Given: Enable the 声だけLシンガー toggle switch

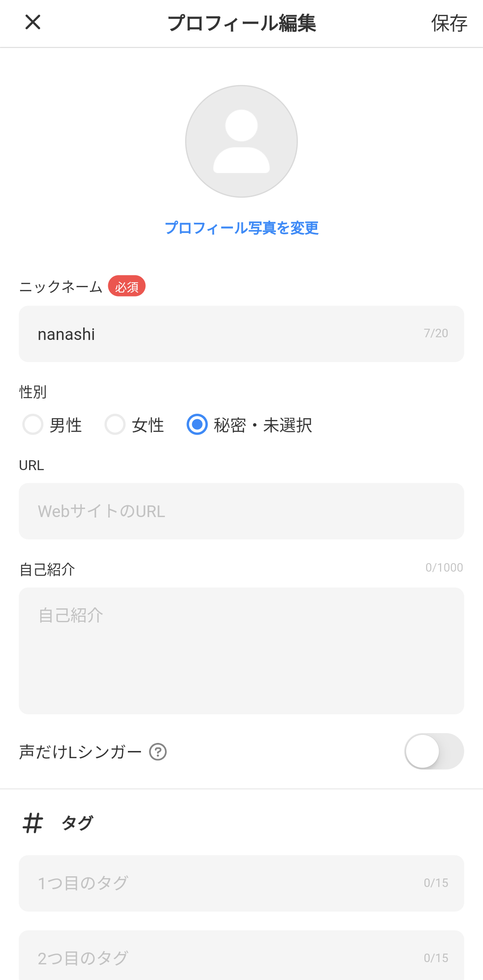Looking at the screenshot, I should [x=434, y=751].
